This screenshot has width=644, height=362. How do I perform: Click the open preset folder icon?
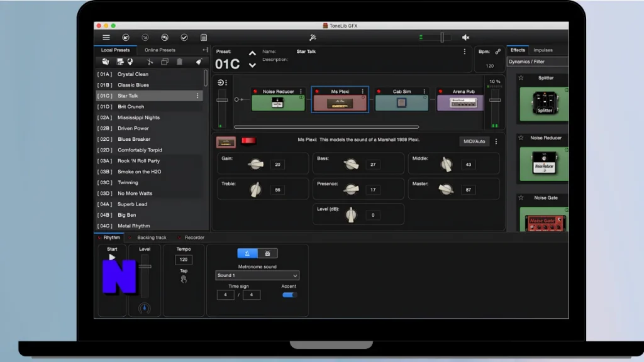(x=106, y=62)
